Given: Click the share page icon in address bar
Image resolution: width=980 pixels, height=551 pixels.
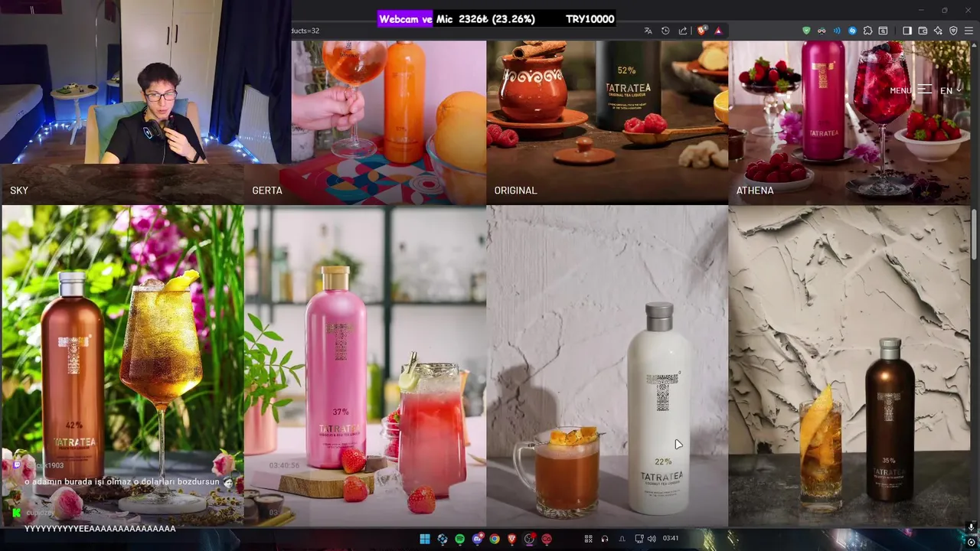Looking at the screenshot, I should point(683,31).
